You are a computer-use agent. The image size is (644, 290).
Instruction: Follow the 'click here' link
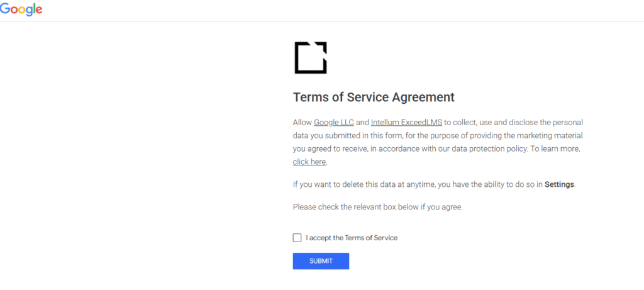[309, 162]
